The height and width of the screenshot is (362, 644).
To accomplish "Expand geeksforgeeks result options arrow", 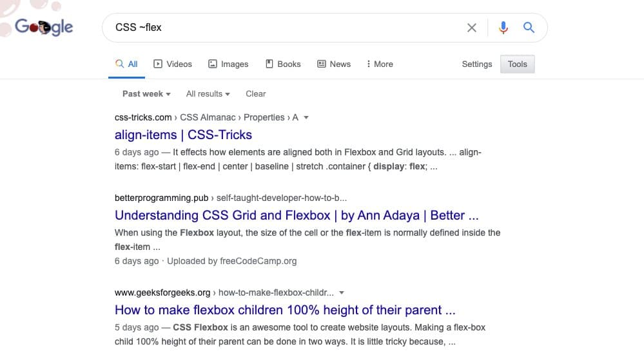I will [x=342, y=293].
